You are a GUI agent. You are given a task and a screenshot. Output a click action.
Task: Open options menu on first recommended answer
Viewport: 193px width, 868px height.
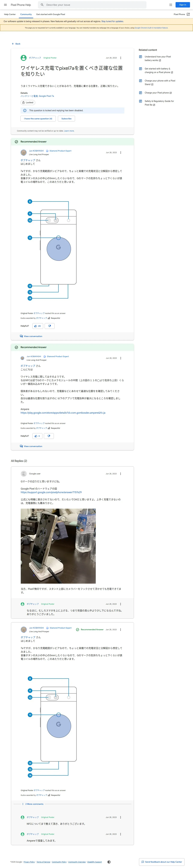(121, 153)
